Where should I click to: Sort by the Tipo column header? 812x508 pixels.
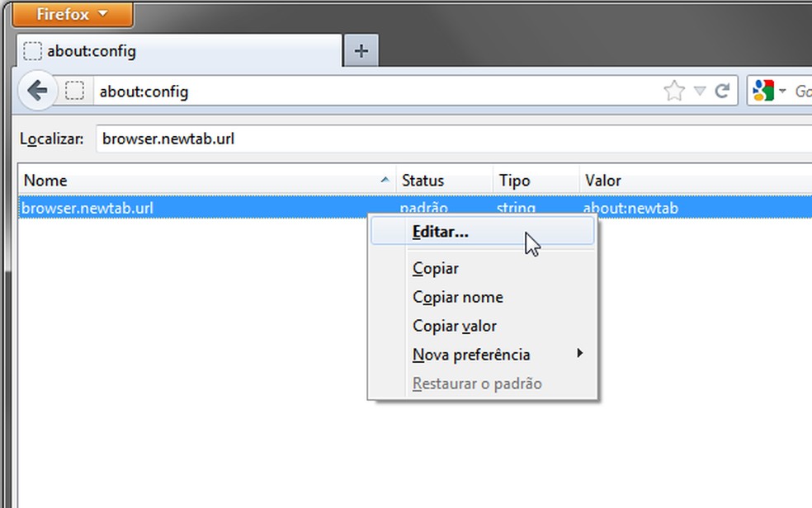pos(536,180)
